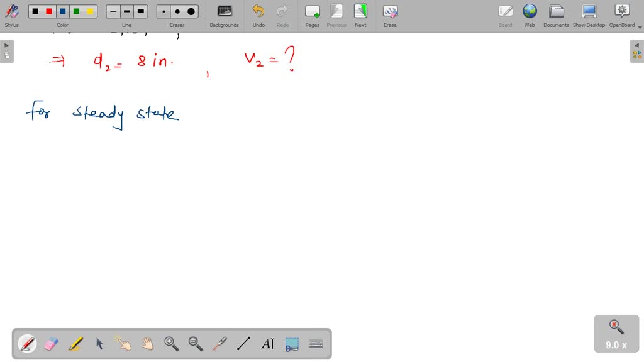Image resolution: width=644 pixels, height=362 pixels.
Task: Choose the smallest eraser size
Action: tap(164, 11)
